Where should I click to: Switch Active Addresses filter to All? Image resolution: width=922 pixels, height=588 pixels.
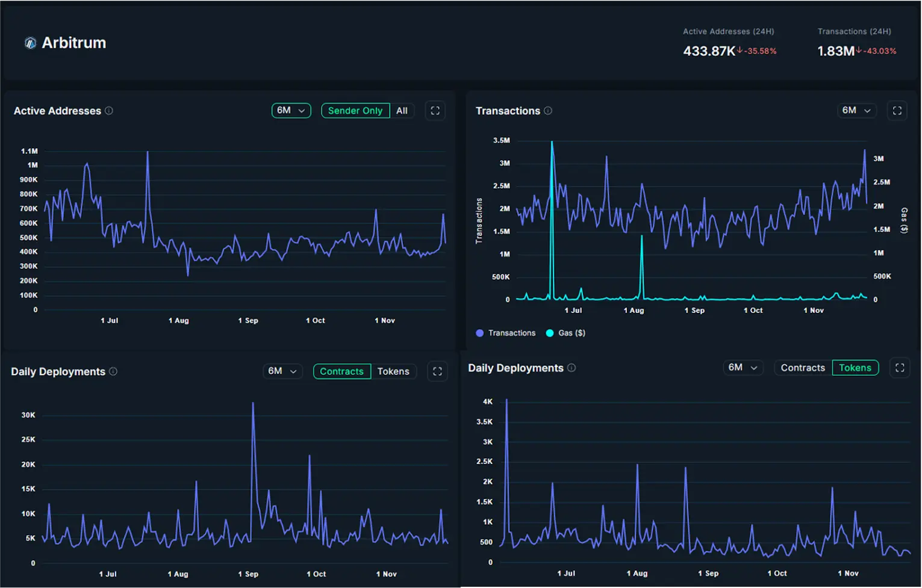[x=402, y=111]
